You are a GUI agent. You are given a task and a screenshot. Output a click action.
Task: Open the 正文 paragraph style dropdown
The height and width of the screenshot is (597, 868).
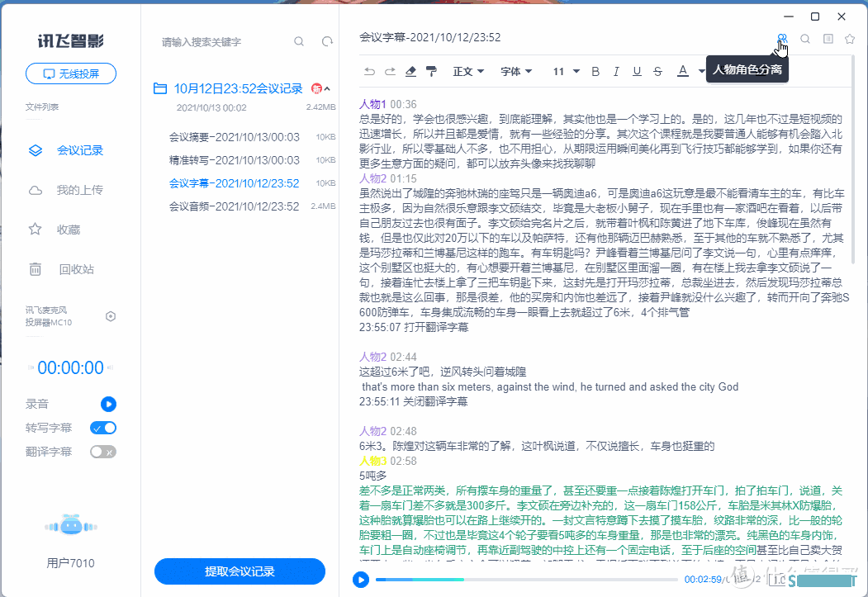pyautogui.click(x=468, y=72)
